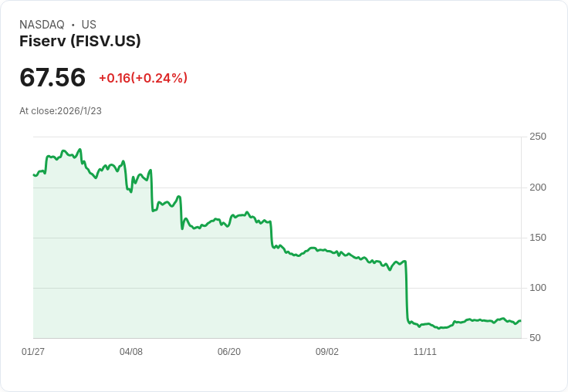Select the 11/11 date on x-axis

(425, 352)
